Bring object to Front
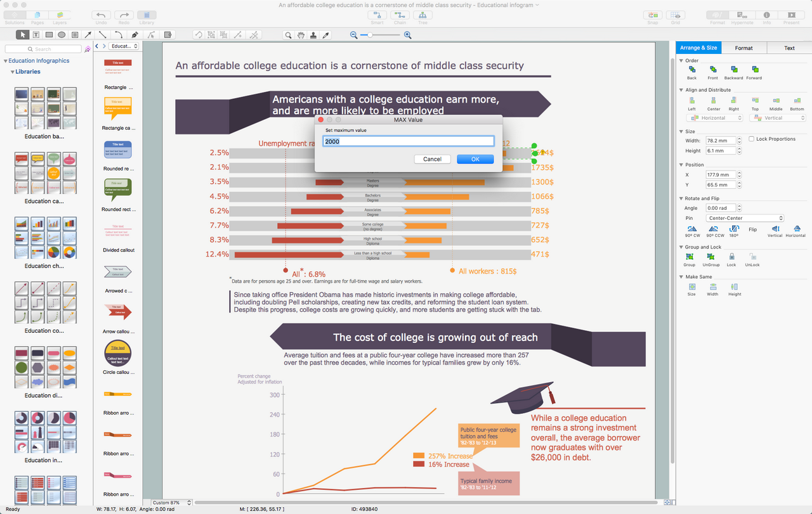This screenshot has height=514, width=812. coord(713,69)
